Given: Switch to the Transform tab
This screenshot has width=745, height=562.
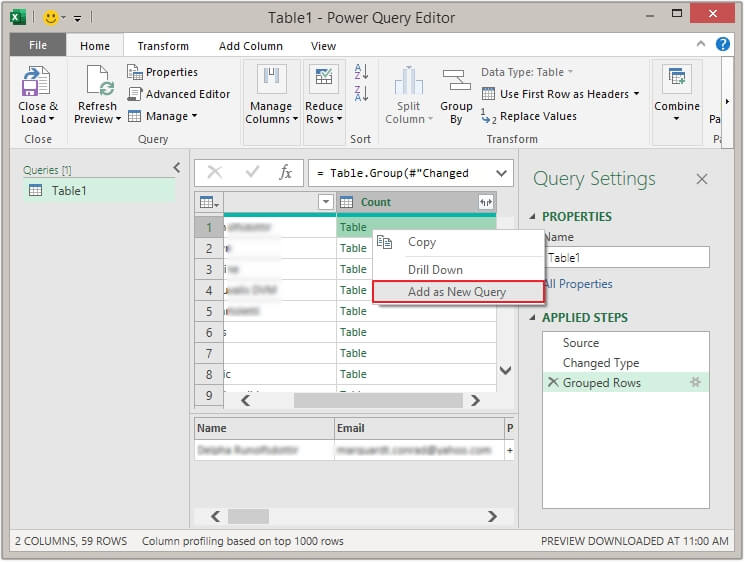Looking at the screenshot, I should (x=163, y=46).
